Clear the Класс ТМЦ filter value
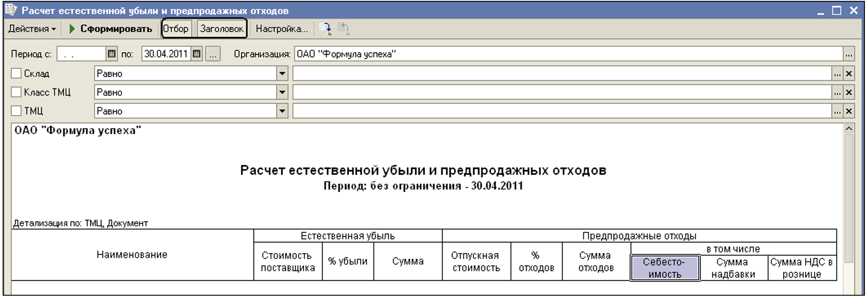This screenshot has height=297, width=868. click(x=849, y=93)
